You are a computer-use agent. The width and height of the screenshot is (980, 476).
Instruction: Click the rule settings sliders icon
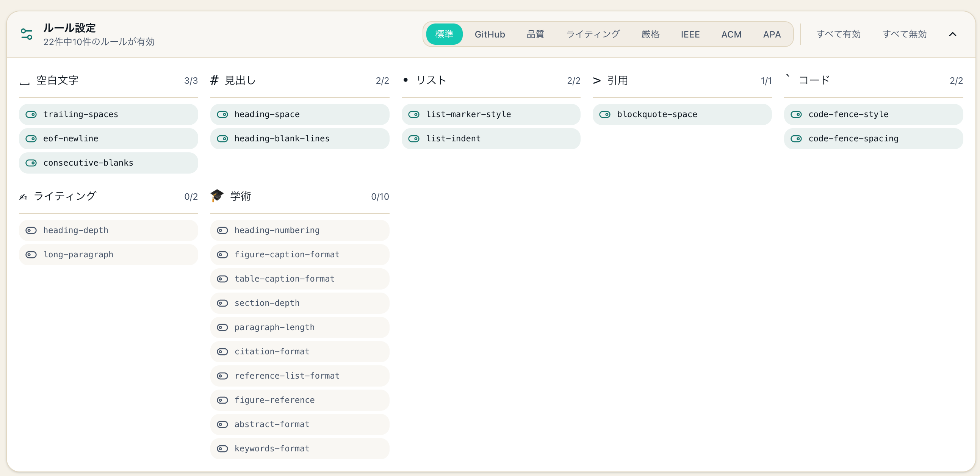click(27, 34)
